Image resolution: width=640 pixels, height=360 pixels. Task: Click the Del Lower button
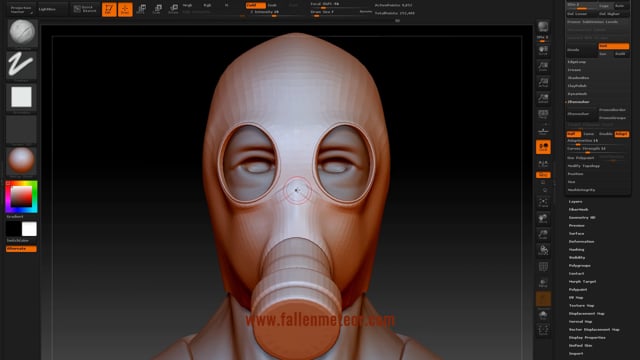coord(581,14)
